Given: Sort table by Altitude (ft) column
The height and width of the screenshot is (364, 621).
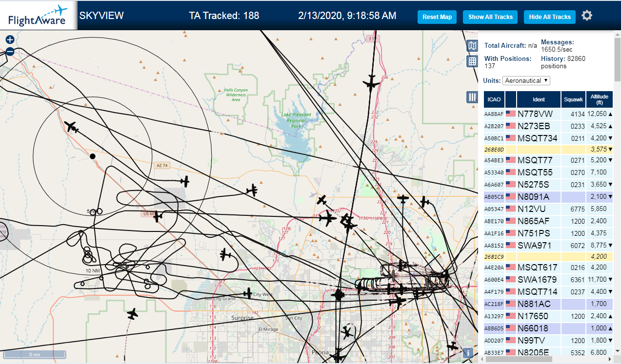Looking at the screenshot, I should (x=600, y=99).
